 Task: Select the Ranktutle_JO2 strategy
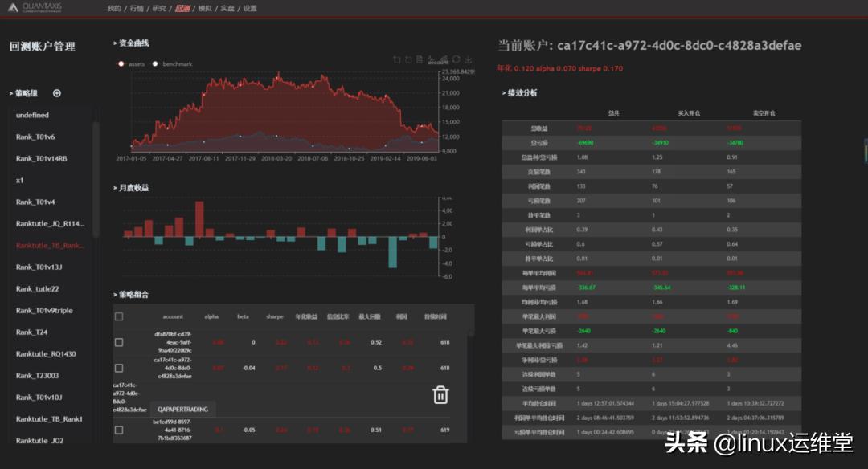(x=39, y=441)
